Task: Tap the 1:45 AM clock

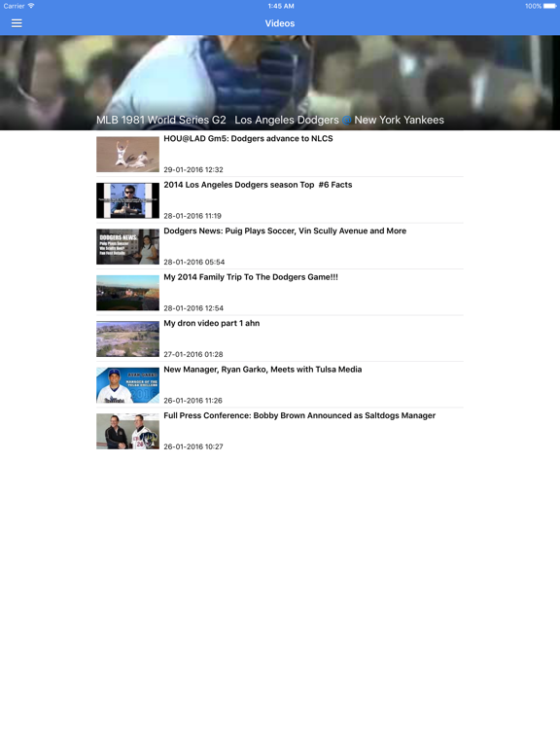Action: pyautogui.click(x=281, y=6)
